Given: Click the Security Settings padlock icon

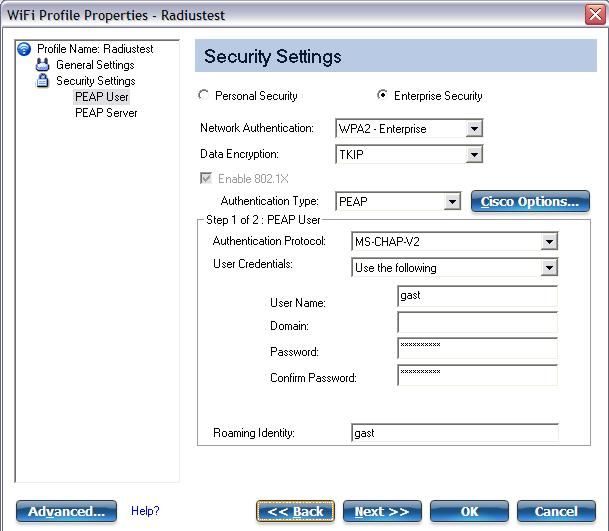Looking at the screenshot, I should [42, 80].
